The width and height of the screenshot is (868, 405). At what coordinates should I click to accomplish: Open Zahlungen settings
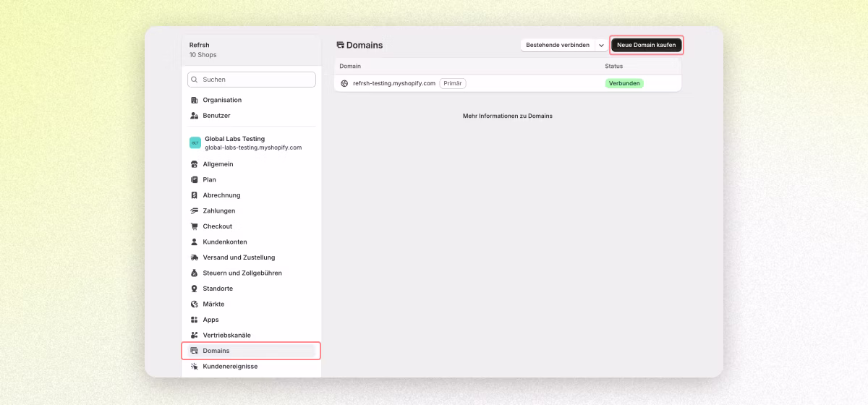[x=251, y=210]
